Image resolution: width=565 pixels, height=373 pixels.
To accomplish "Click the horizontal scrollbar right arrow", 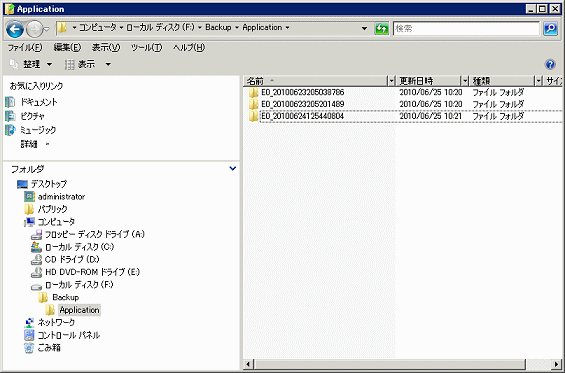I will (x=557, y=364).
